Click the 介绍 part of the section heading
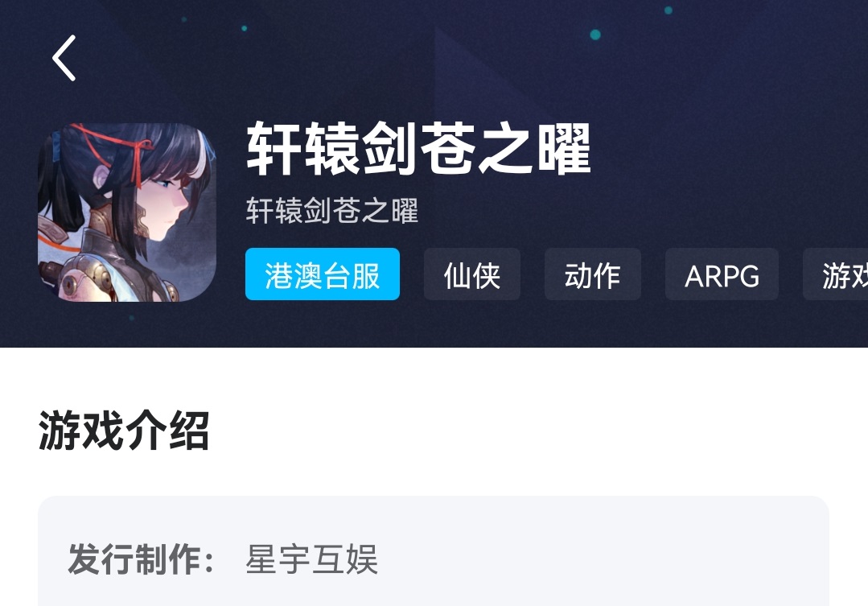The width and height of the screenshot is (868, 606). [167, 431]
